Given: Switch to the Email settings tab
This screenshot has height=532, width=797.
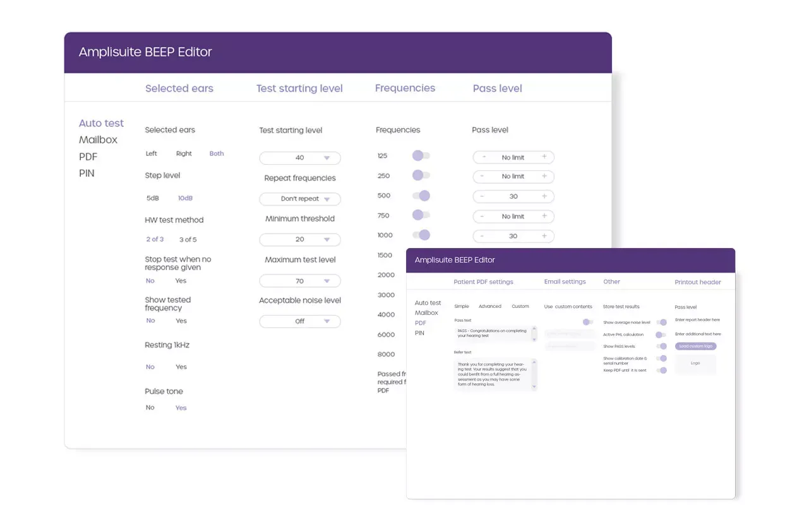Looking at the screenshot, I should [565, 281].
